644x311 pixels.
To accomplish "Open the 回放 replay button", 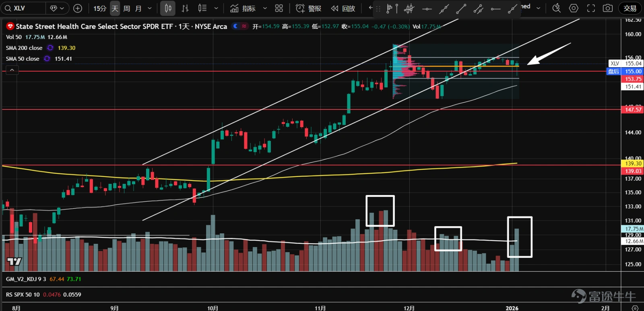I will tap(343, 8).
